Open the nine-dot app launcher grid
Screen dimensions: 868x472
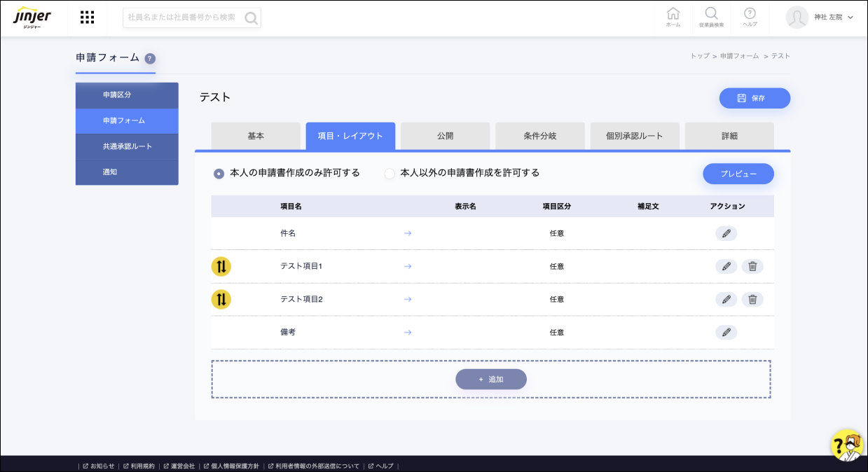tap(87, 18)
